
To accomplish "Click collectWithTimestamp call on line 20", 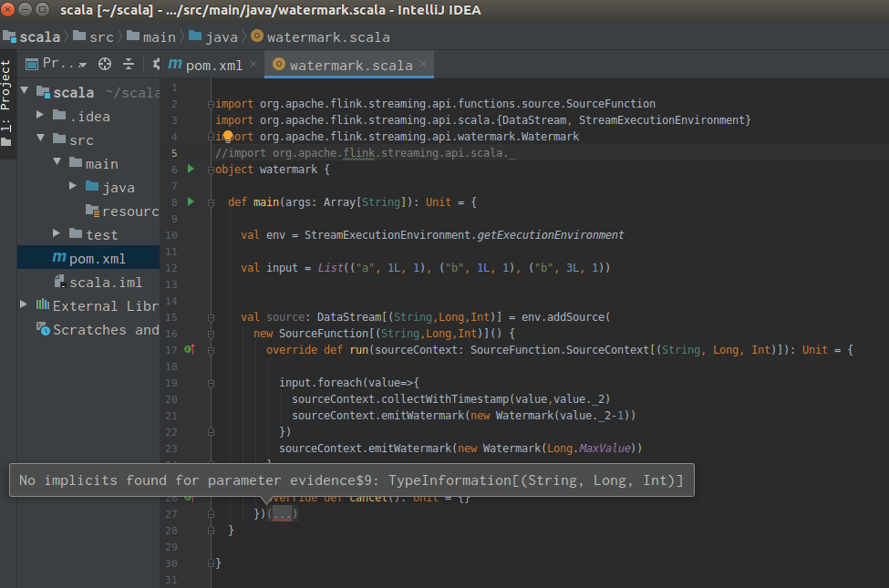I will pos(445,398).
